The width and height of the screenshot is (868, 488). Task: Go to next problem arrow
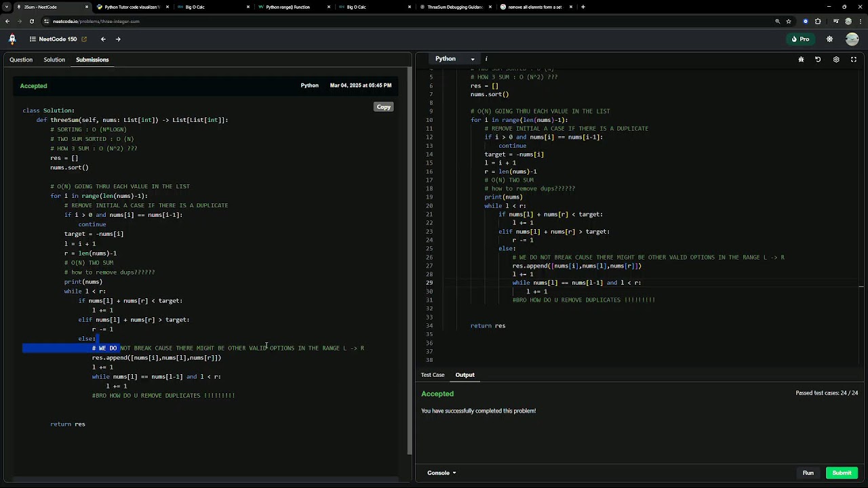[118, 39]
